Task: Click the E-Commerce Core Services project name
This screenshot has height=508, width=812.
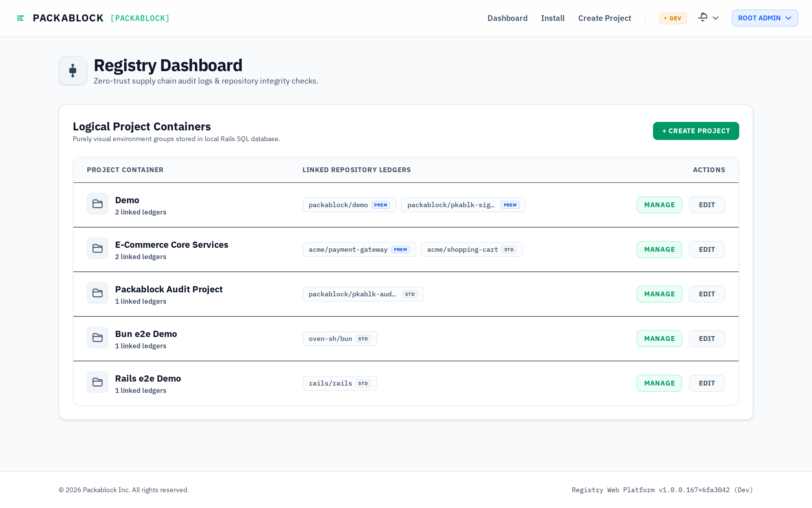Action: click(171, 245)
